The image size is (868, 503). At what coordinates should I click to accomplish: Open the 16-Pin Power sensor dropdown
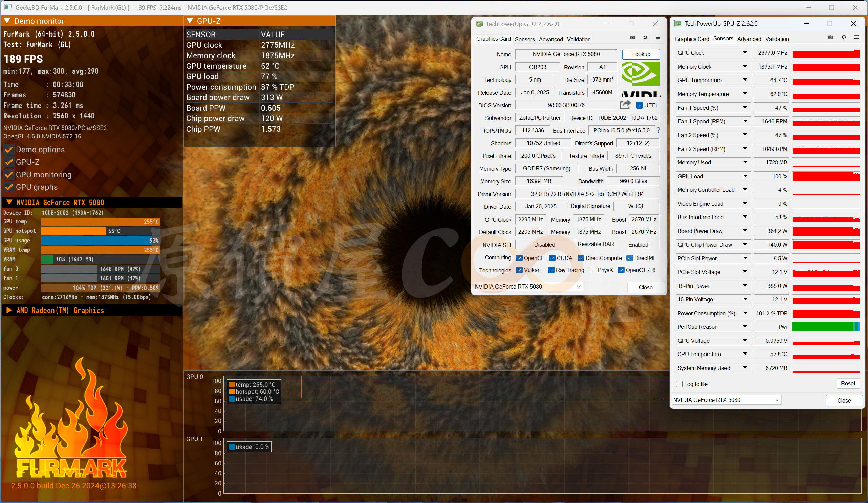(745, 286)
